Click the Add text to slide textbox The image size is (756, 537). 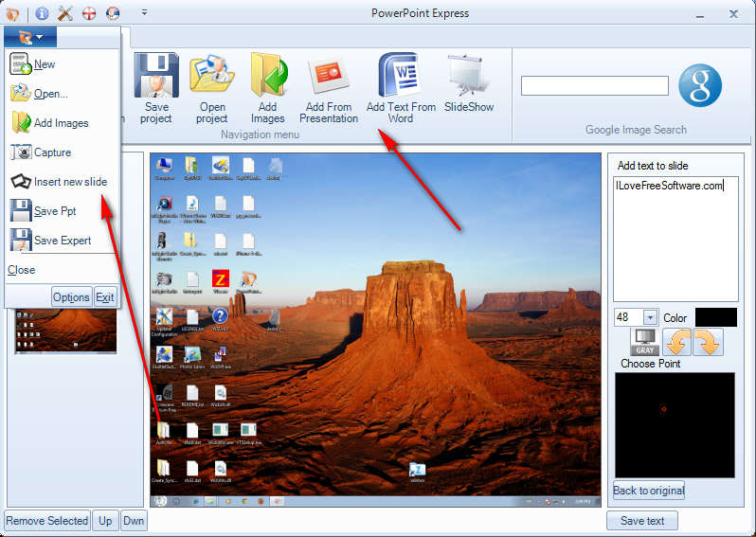tap(675, 239)
